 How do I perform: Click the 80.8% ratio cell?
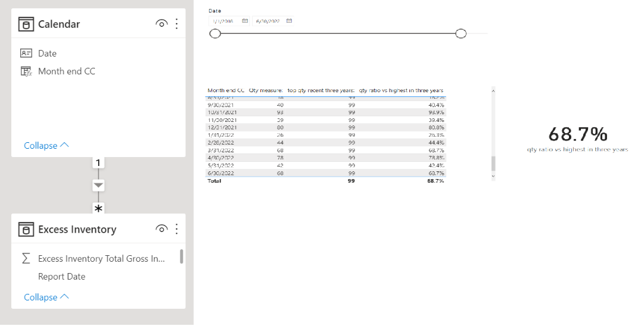436,127
